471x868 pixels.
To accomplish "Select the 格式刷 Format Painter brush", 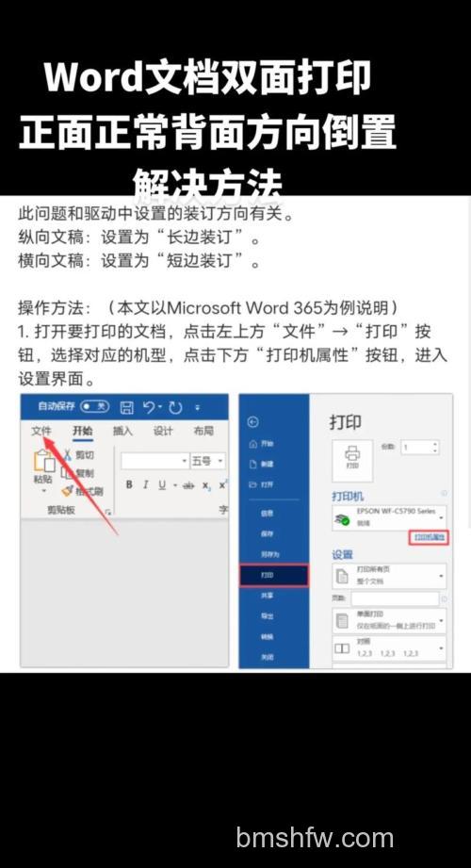I will 67,491.
